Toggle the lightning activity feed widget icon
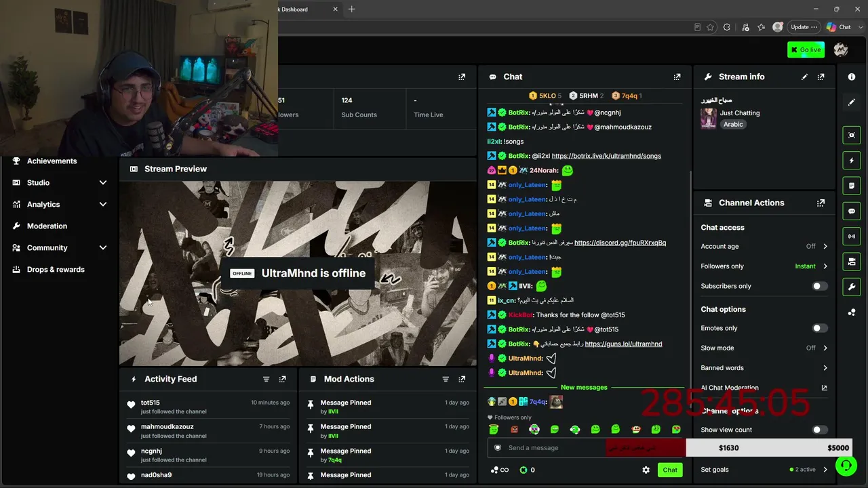868x488 pixels. click(x=852, y=161)
